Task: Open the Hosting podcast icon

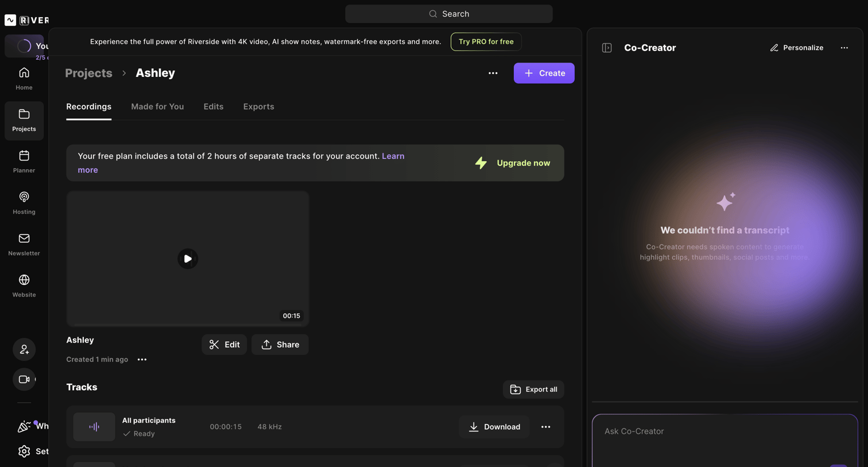Action: coord(24,197)
